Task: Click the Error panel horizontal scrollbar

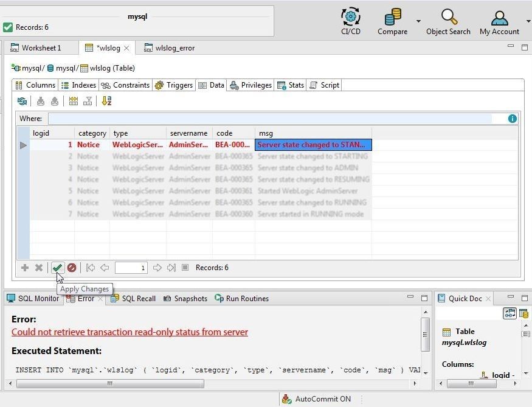Action: [x=110, y=384]
